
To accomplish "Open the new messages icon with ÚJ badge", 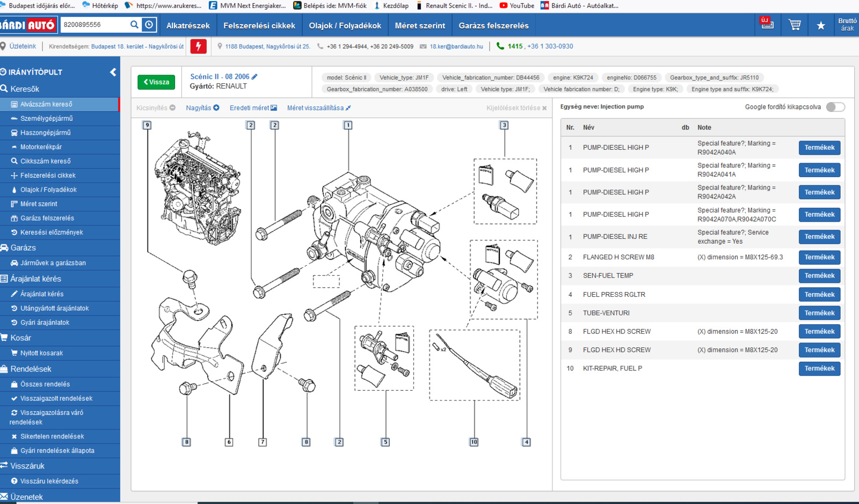I will pos(767,24).
